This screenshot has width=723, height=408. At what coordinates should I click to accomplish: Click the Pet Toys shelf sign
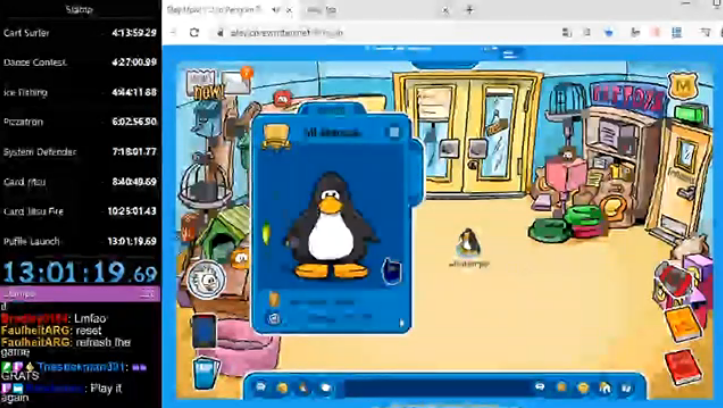click(x=628, y=98)
